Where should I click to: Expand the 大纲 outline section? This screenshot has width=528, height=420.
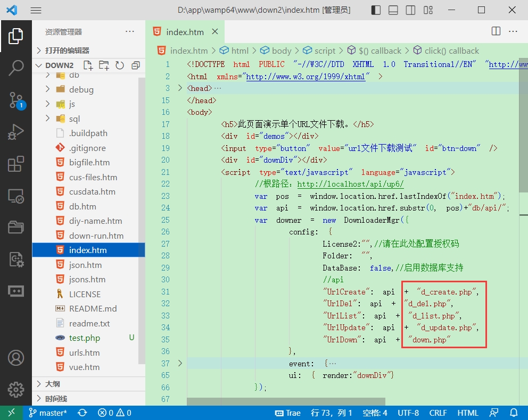(x=52, y=384)
